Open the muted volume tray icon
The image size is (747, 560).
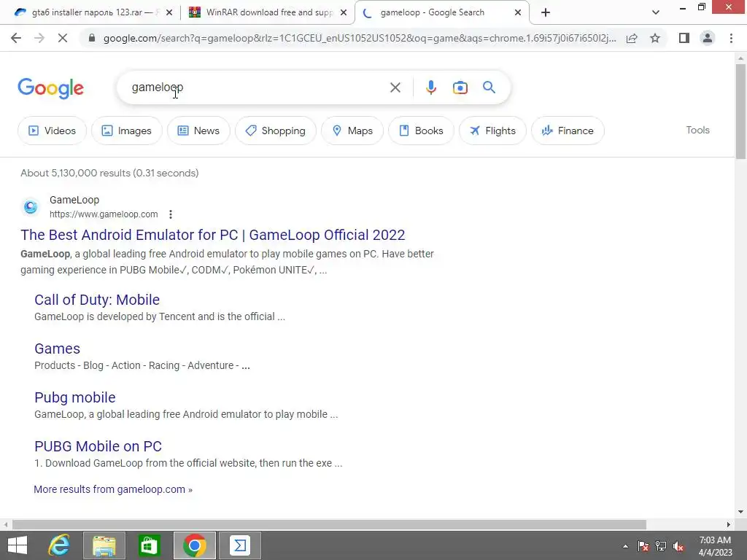click(678, 546)
